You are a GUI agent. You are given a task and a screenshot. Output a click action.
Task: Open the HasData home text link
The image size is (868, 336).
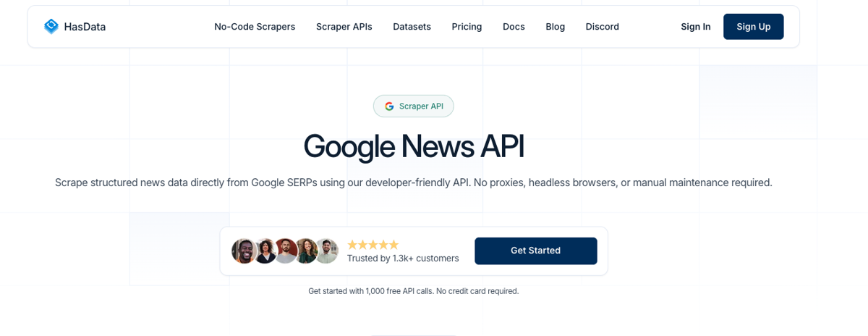pyautogui.click(x=85, y=27)
